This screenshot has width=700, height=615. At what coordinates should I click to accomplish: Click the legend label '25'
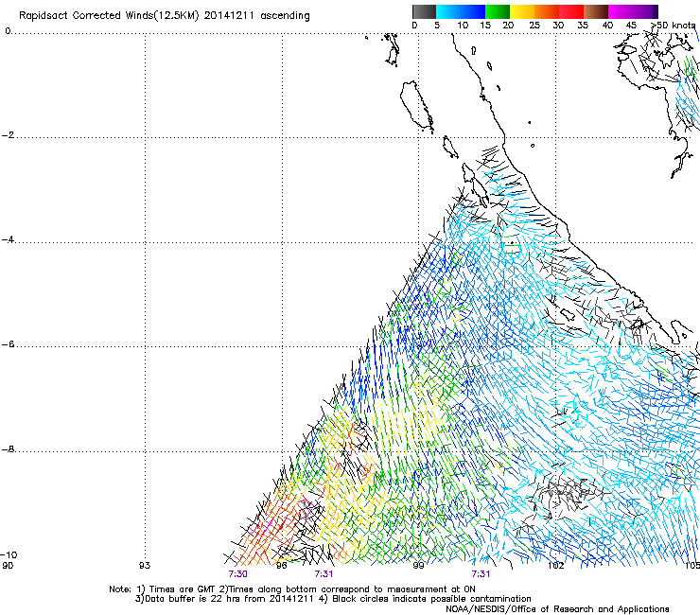tap(534, 26)
